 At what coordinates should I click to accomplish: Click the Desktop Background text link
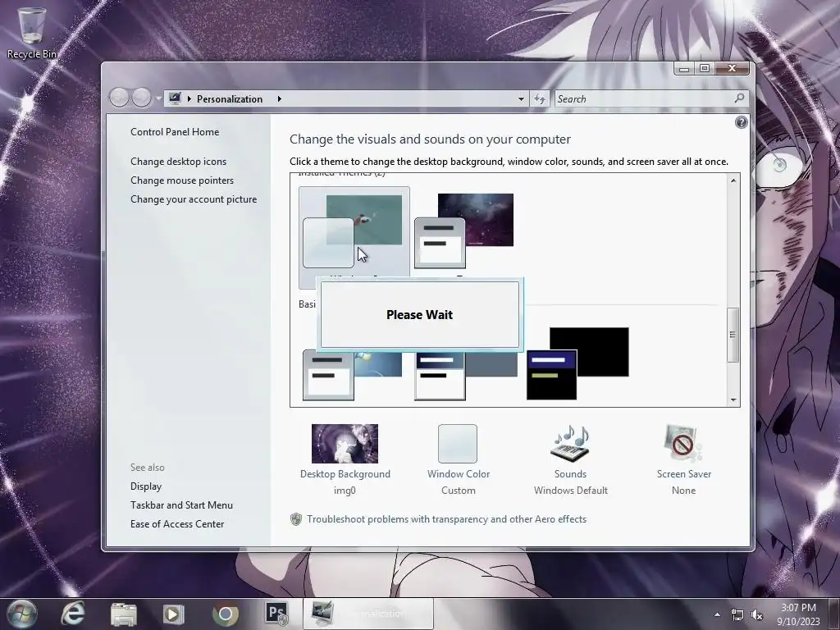345,474
